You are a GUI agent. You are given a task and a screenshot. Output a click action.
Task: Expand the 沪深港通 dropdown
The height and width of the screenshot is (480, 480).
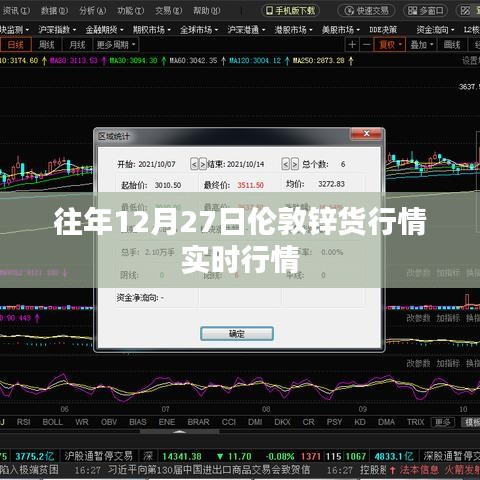tap(246, 30)
